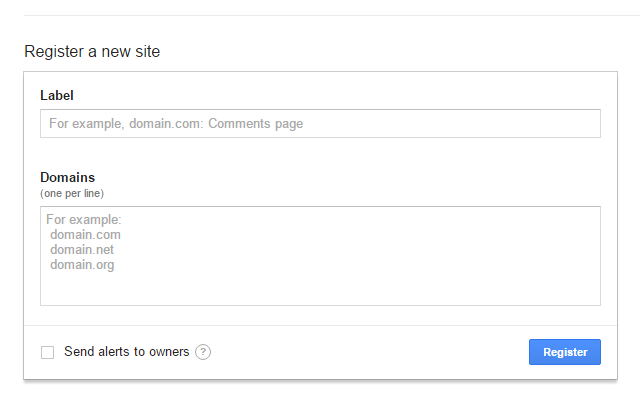Click the "Register a new site" heading

tap(92, 51)
